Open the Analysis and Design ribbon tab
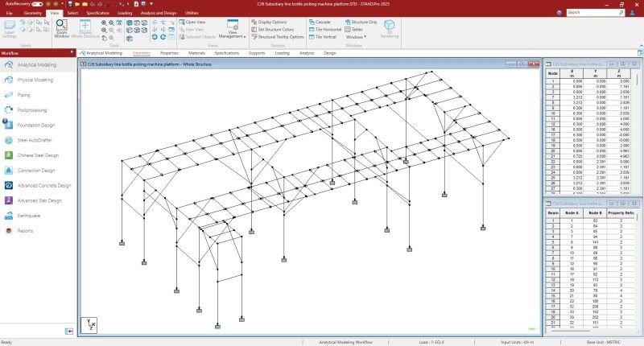Screen dimensions: 644x346 point(159,13)
